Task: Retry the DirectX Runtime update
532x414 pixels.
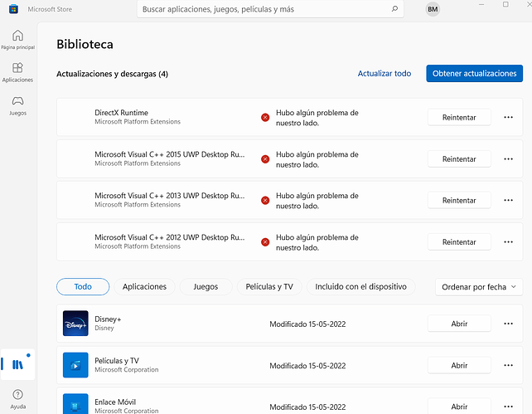Action: pos(459,118)
